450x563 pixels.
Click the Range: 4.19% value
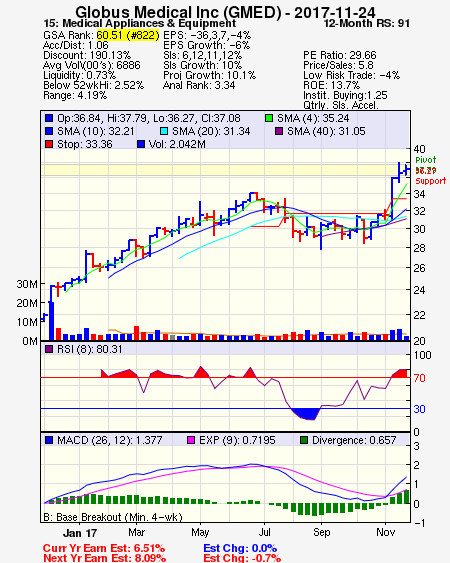pos(75,96)
